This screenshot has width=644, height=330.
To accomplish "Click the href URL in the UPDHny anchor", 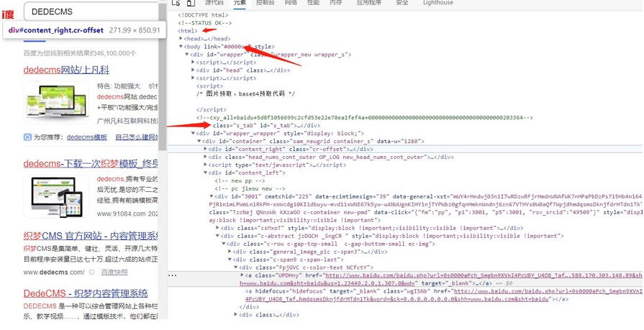I will coord(485,275).
